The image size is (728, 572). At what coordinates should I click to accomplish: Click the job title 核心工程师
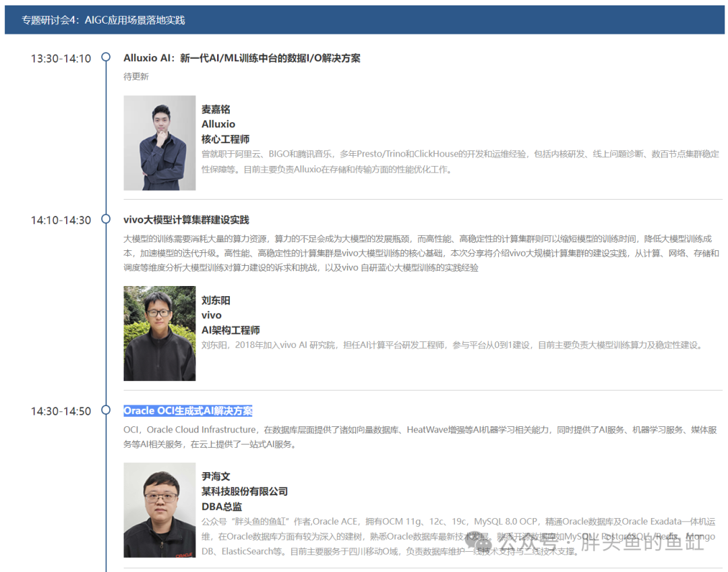click(x=226, y=140)
